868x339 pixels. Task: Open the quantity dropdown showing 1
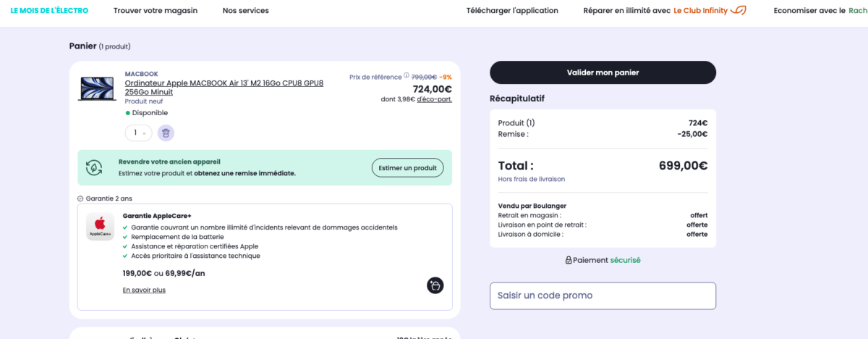click(138, 133)
